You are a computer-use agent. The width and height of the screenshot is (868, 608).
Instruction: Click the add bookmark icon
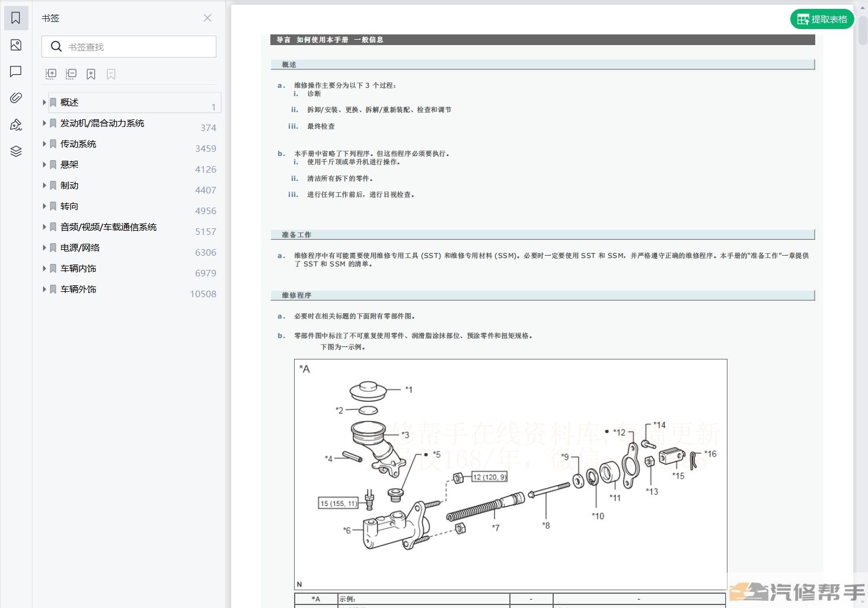click(x=91, y=74)
